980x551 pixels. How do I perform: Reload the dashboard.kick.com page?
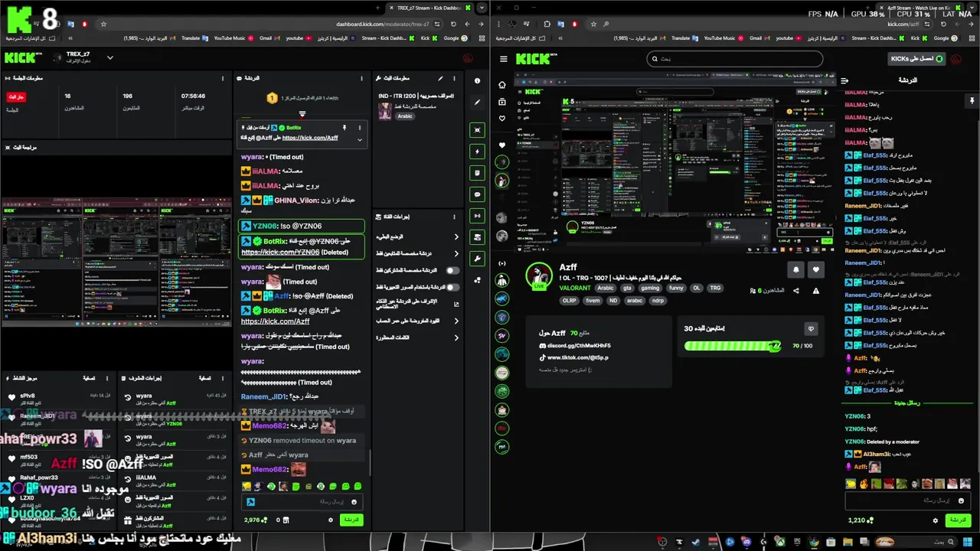[453, 24]
